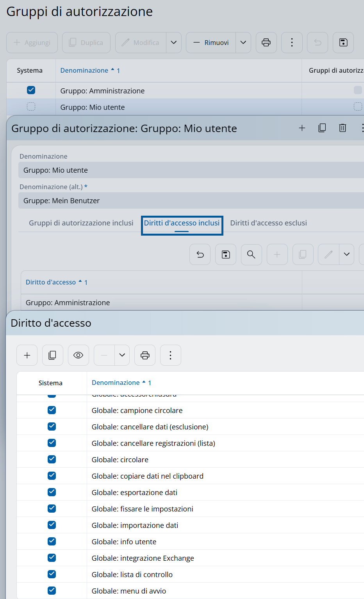Open search in the Diritti d'accesso inclusi toolbar
The image size is (364, 599).
(251, 254)
